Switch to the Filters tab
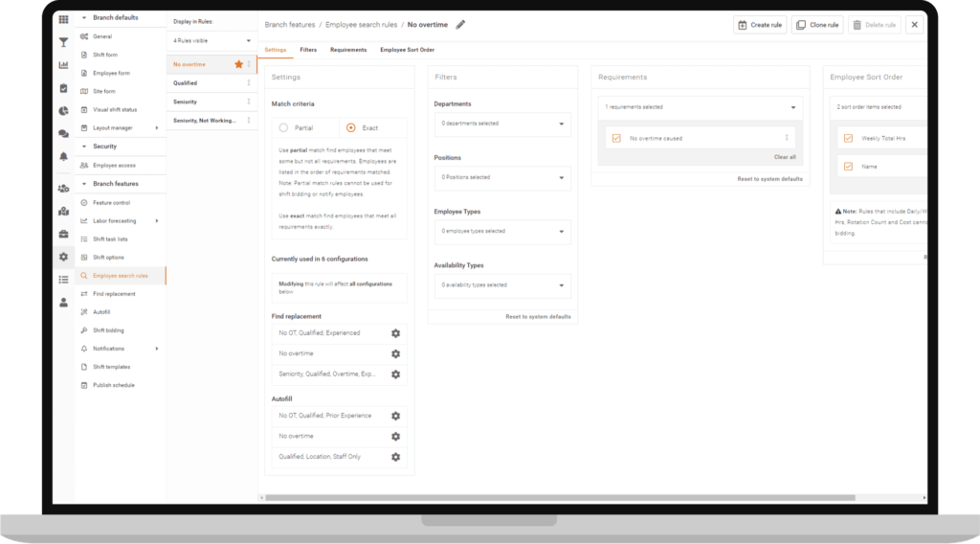The image size is (980, 544). tap(308, 50)
